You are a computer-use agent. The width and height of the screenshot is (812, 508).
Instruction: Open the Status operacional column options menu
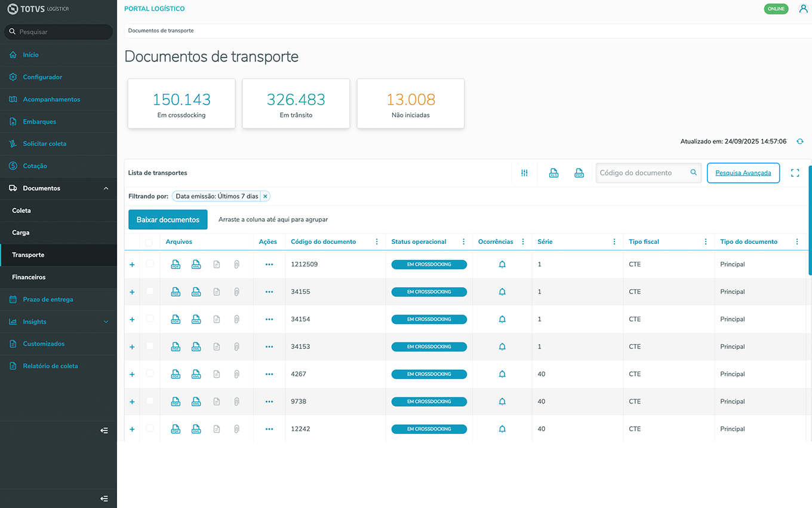[464, 242]
